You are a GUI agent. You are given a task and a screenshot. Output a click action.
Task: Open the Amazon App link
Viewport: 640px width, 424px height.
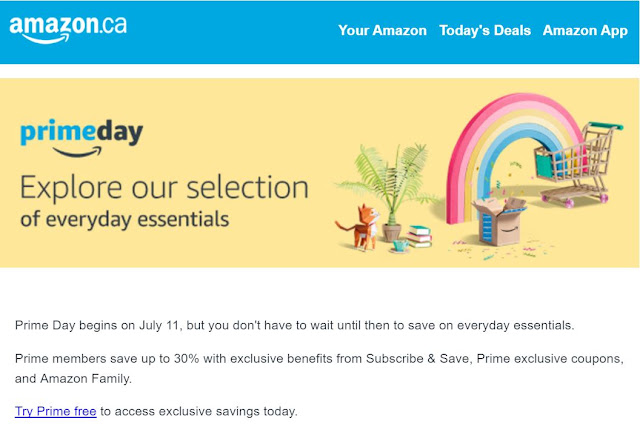(x=585, y=31)
